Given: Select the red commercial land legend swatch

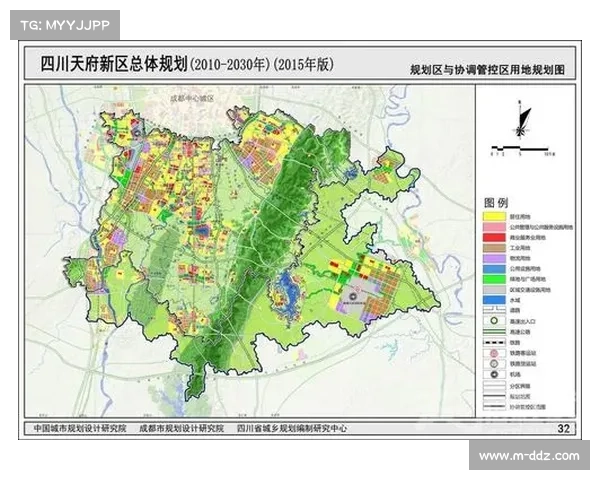Looking at the screenshot, I should [493, 239].
